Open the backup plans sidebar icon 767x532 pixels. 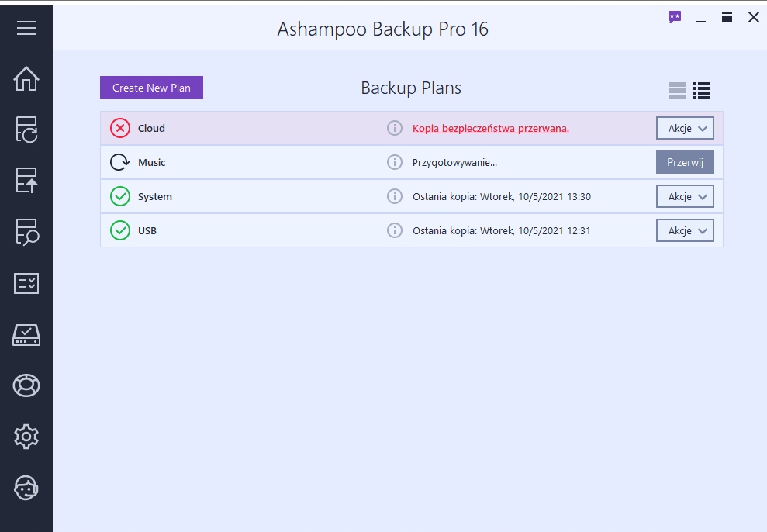(x=26, y=130)
